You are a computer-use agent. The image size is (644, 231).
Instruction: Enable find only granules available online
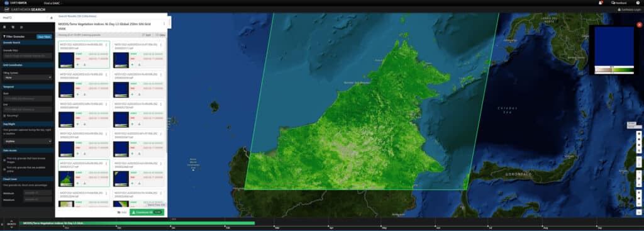[x=4, y=169]
